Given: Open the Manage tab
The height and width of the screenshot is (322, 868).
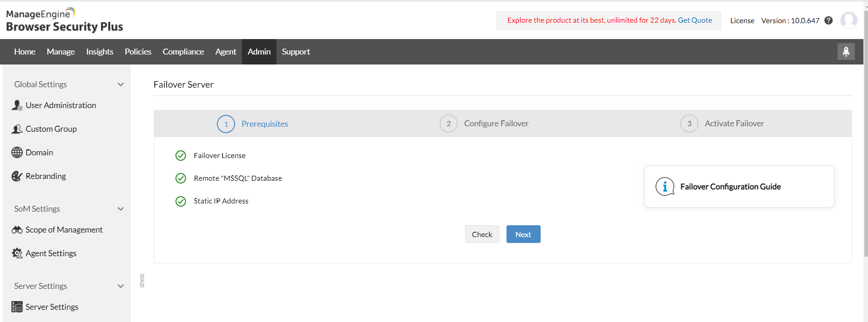Looking at the screenshot, I should [60, 52].
